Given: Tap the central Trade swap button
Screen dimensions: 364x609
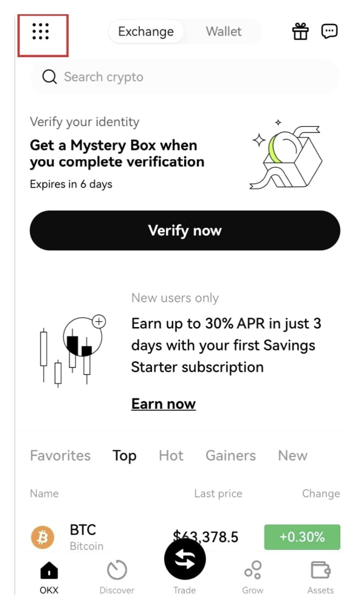Looking at the screenshot, I should click(185, 559).
